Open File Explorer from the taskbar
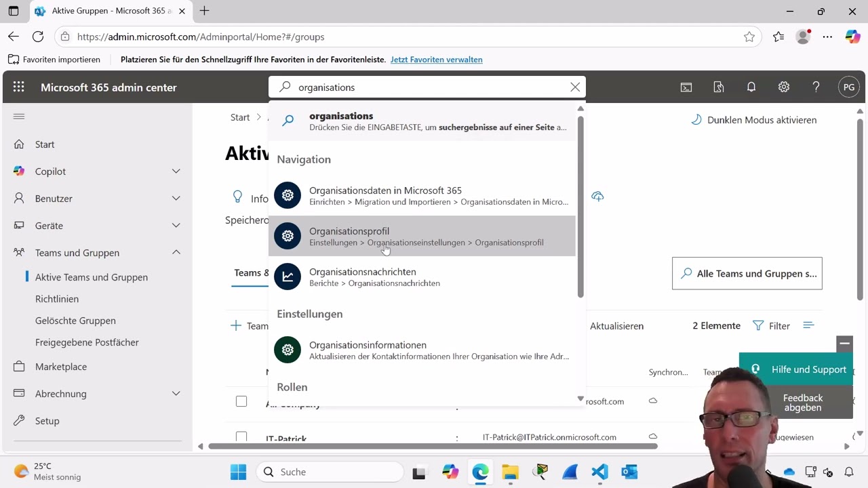This screenshot has width=868, height=488. pyautogui.click(x=510, y=472)
